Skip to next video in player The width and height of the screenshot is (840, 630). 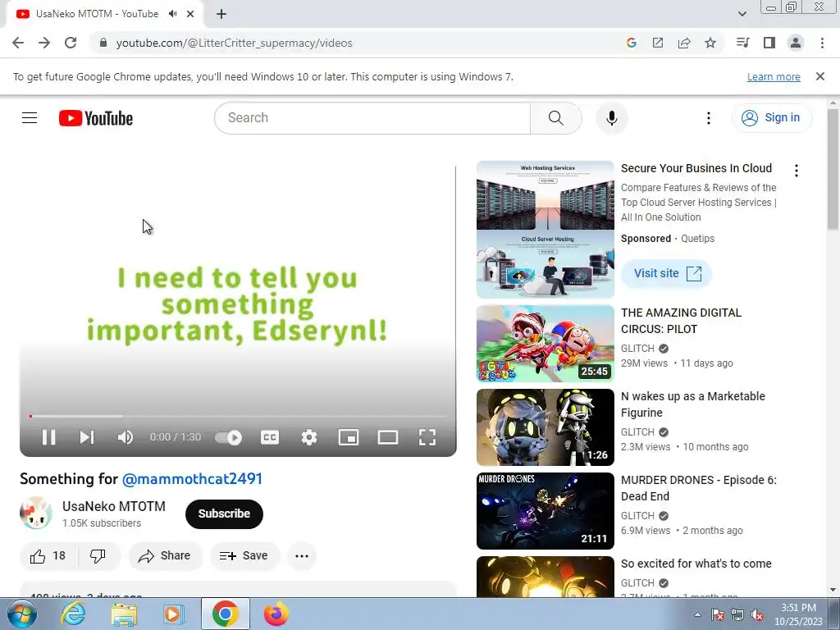point(87,437)
